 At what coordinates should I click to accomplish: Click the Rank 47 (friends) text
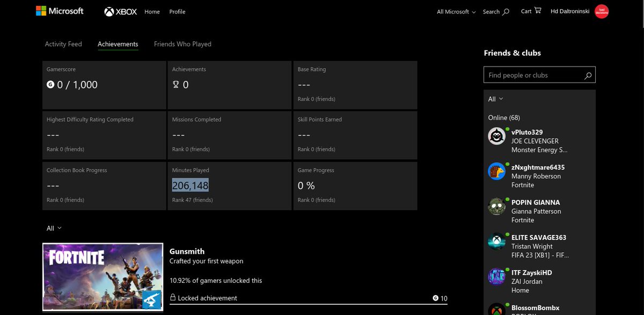(x=192, y=200)
